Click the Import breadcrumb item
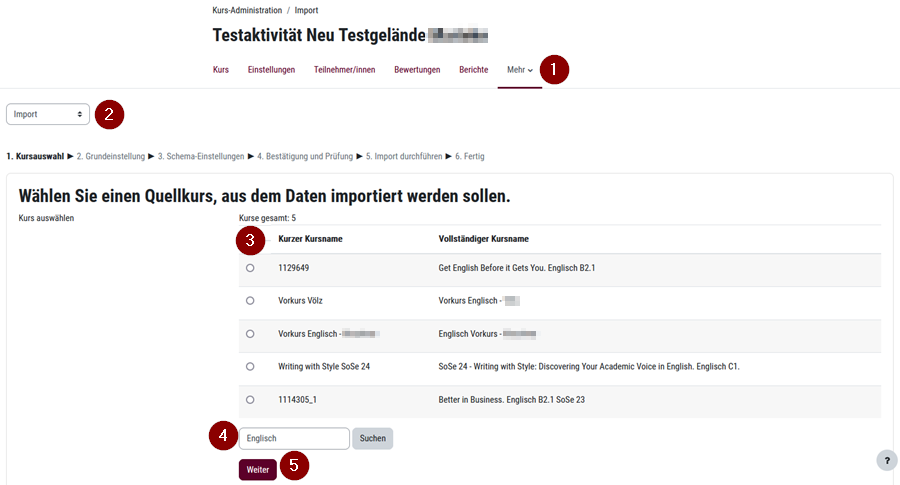900x485 pixels. tap(306, 10)
